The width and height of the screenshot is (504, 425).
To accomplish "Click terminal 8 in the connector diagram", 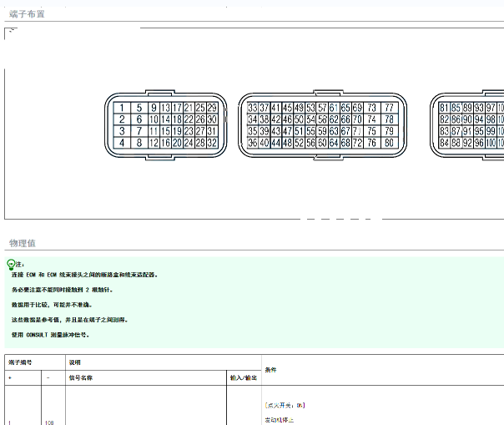I will click(139, 143).
